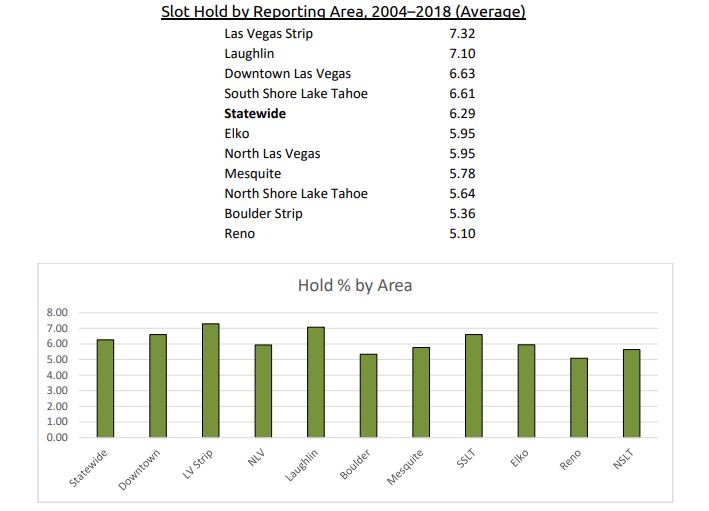Select the Reno bar in the chart
This screenshot has width=709, height=511.
pyautogui.click(x=579, y=398)
